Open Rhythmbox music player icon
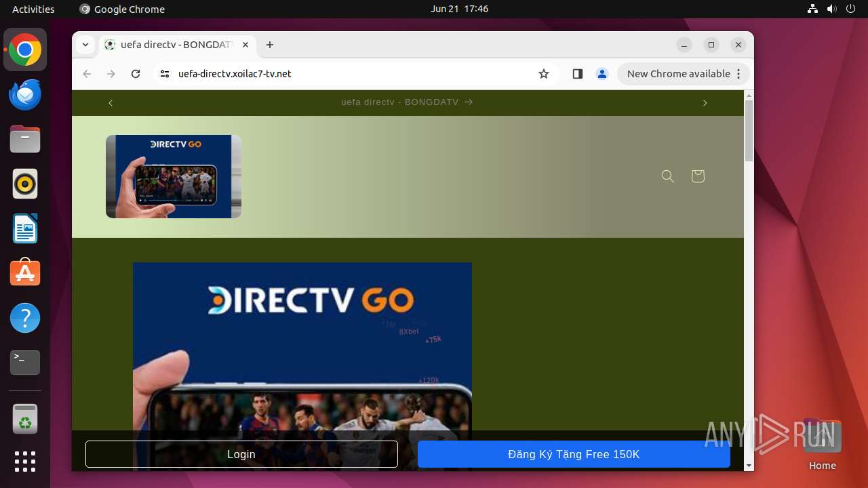The width and height of the screenshot is (868, 488). pos(25,184)
